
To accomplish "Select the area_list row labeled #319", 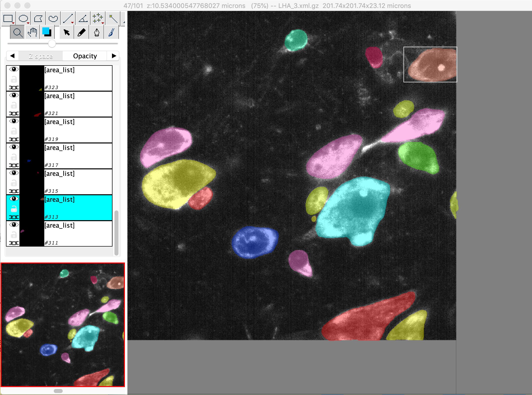I will click(x=59, y=130).
